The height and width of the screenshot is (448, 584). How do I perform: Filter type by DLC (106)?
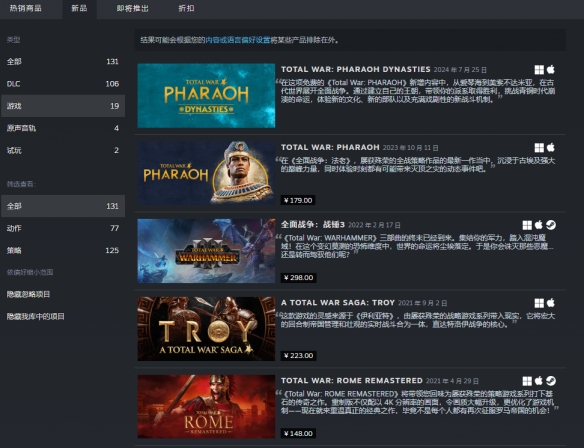(63, 84)
